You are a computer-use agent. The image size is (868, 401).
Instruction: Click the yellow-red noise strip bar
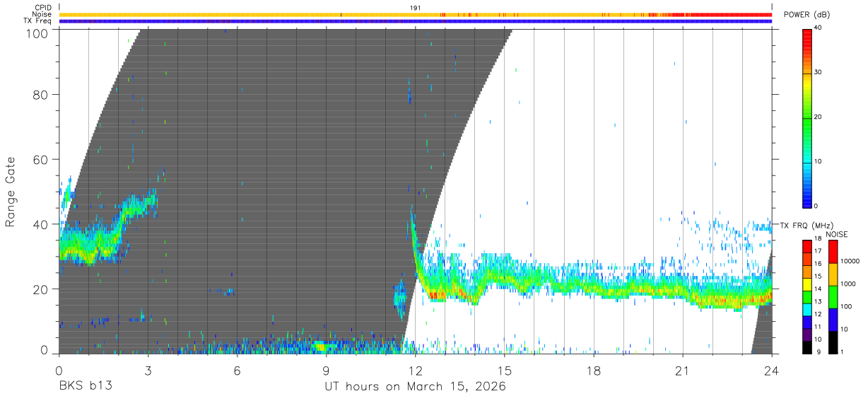pyautogui.click(x=415, y=14)
